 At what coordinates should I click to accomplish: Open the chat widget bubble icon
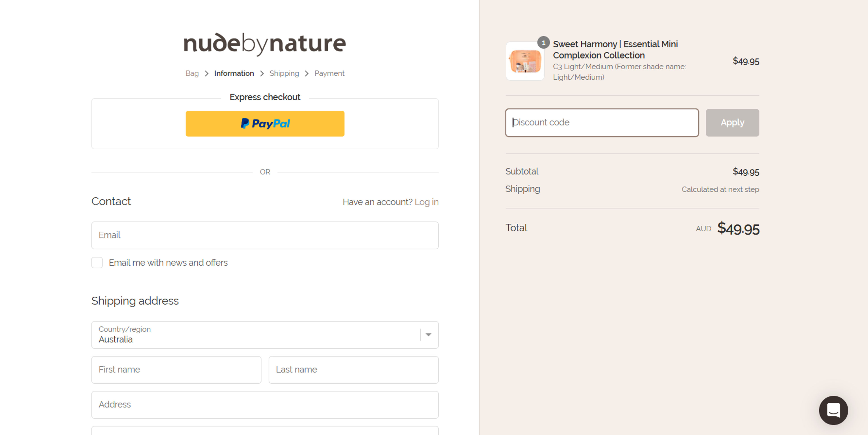(x=833, y=410)
